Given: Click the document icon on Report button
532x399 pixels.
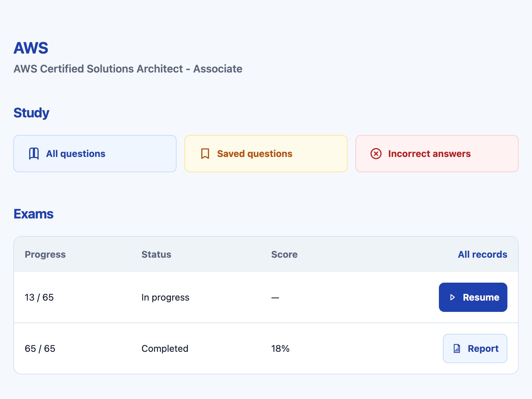Looking at the screenshot, I should pyautogui.click(x=457, y=348).
